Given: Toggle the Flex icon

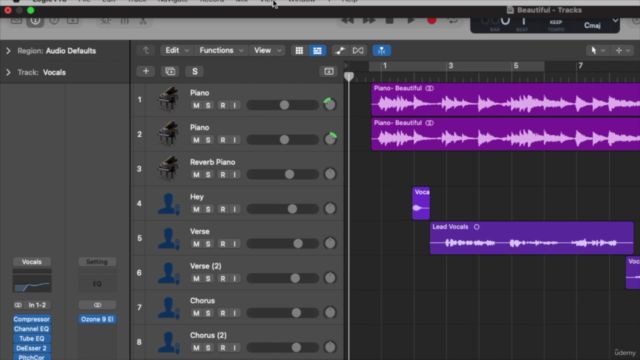Looking at the screenshot, I should click(x=358, y=51).
